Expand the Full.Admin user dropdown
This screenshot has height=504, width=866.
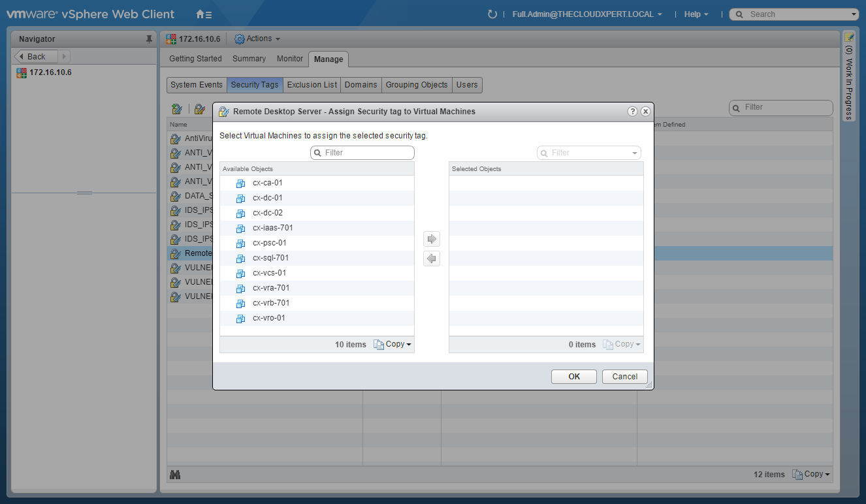point(587,14)
